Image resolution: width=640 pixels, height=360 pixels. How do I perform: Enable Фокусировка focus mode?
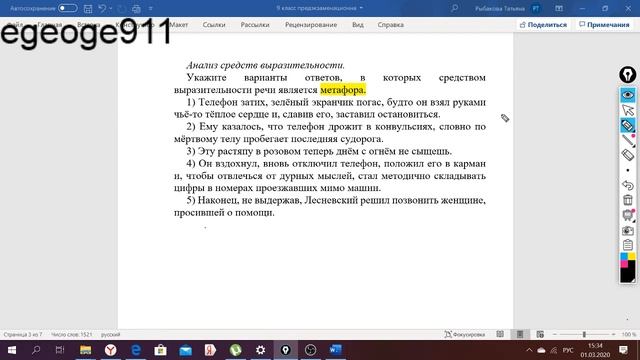coord(464,335)
